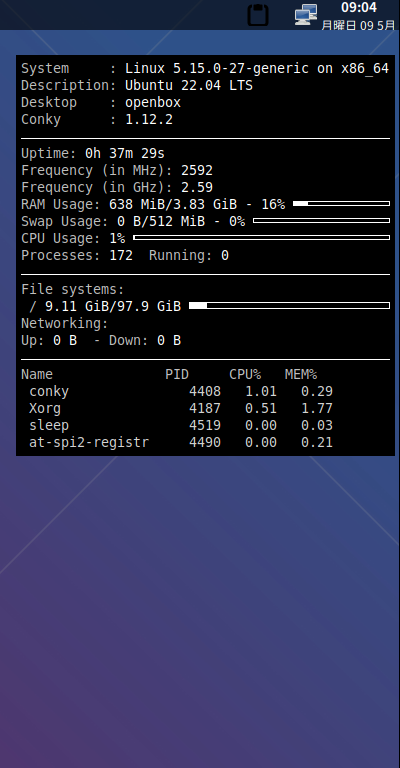Click the 'Name' column header
Viewport: 400px width, 768px height.
[37, 375]
